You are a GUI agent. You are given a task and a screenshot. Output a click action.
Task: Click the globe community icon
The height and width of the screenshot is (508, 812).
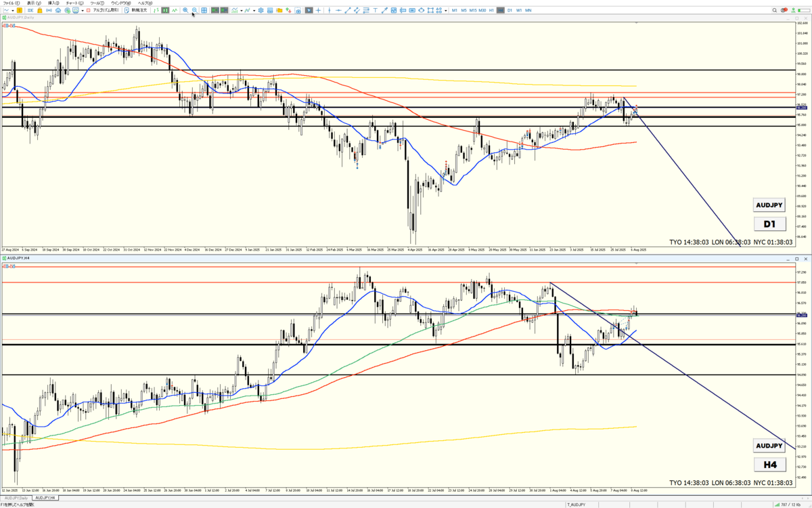(67, 11)
